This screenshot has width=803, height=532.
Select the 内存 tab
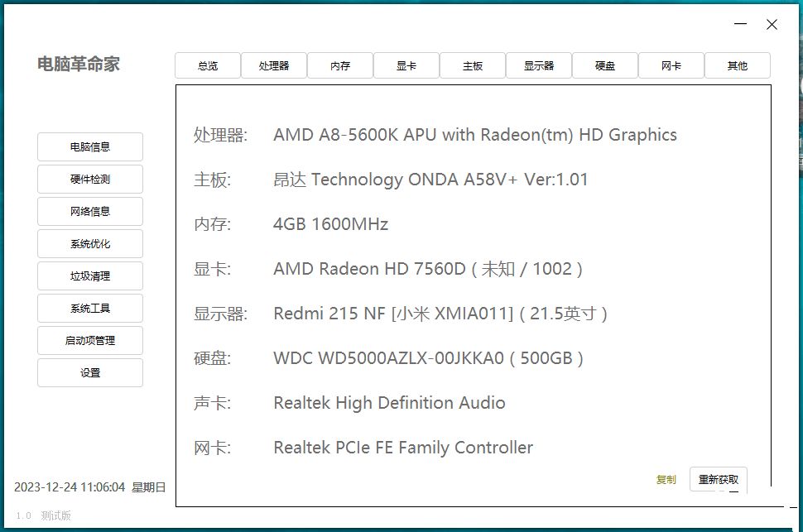click(x=340, y=65)
